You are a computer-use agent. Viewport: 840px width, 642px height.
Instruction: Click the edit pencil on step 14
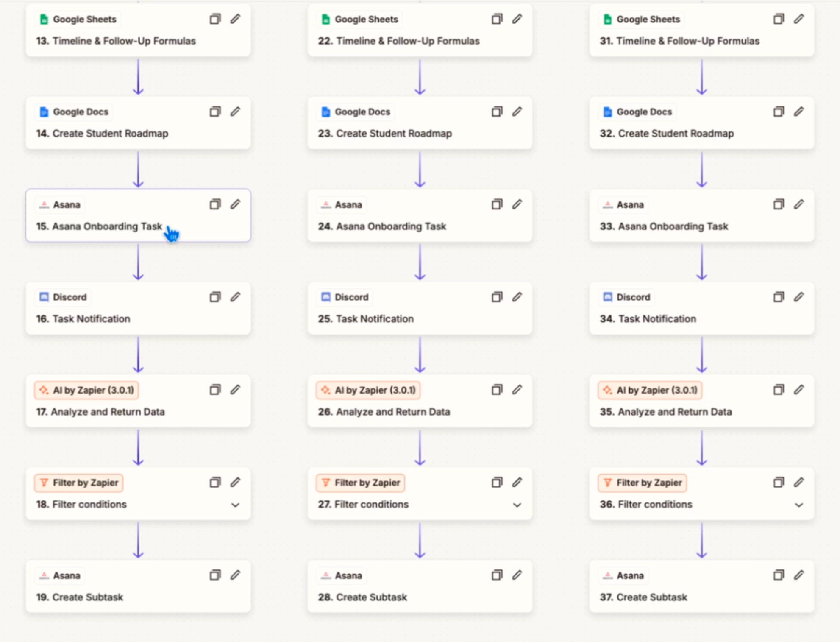coord(235,112)
